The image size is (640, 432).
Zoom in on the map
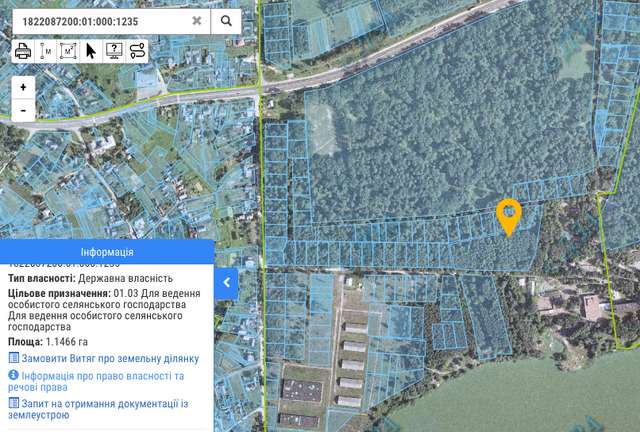click(23, 87)
